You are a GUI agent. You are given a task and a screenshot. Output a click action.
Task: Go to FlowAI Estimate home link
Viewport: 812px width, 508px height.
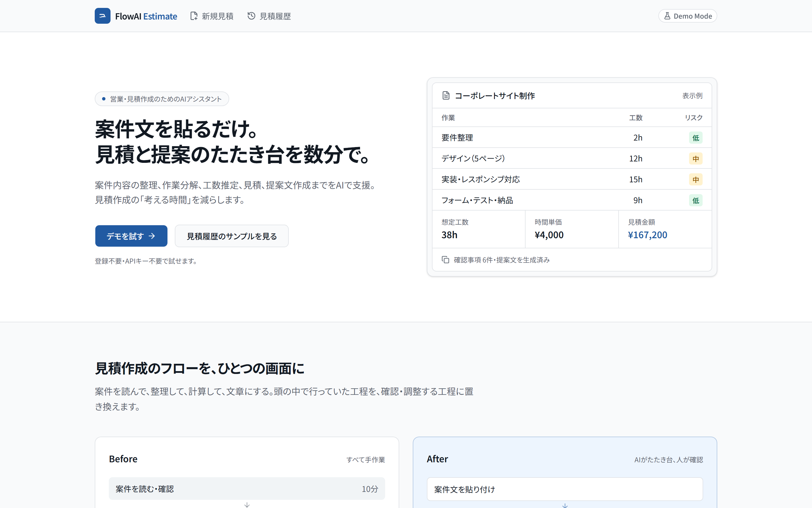pyautogui.click(x=136, y=16)
